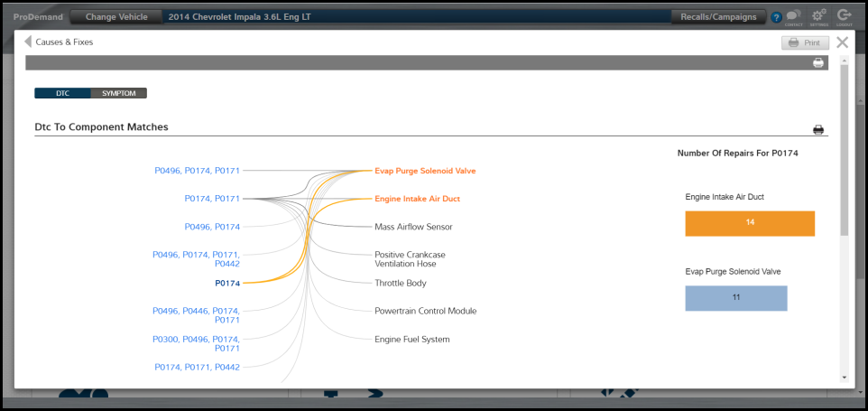The width and height of the screenshot is (868, 411).
Task: Switch to the DTC toggle view
Action: coord(62,93)
